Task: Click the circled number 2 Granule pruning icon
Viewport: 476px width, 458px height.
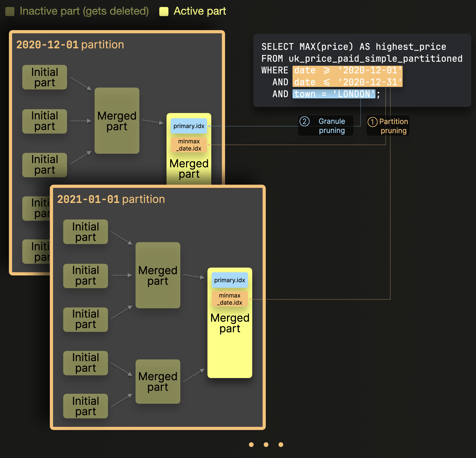Action: coord(304,121)
